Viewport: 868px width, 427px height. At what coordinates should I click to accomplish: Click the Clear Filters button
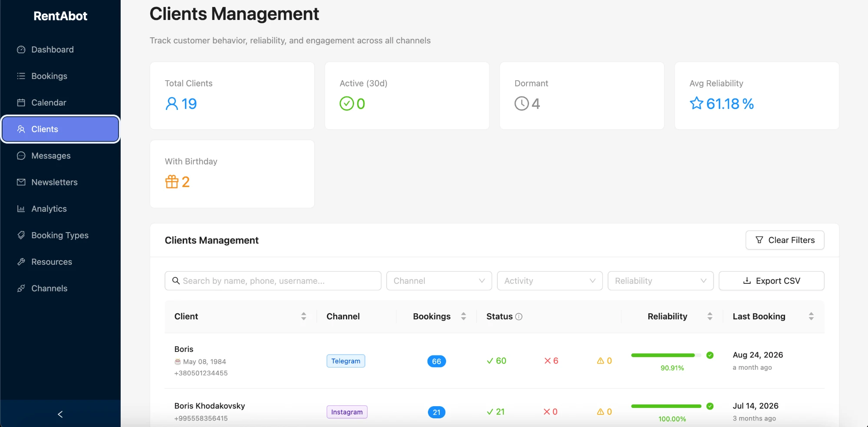tap(785, 240)
